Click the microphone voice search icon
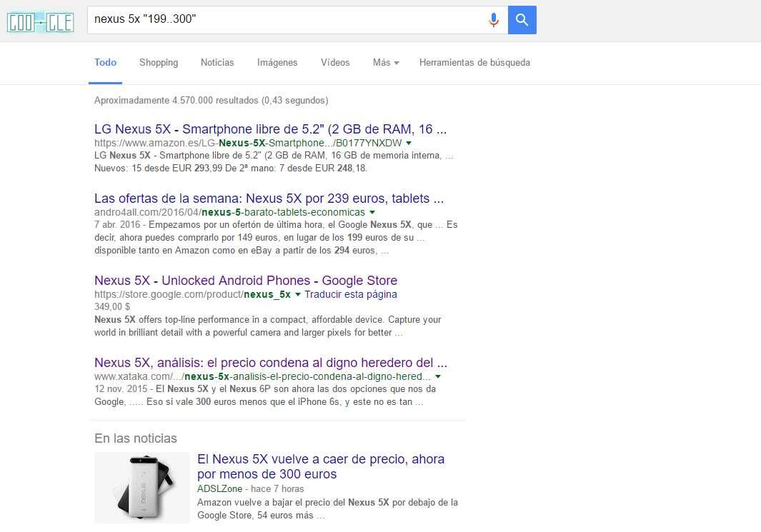The height and width of the screenshot is (532, 761). pyautogui.click(x=494, y=20)
